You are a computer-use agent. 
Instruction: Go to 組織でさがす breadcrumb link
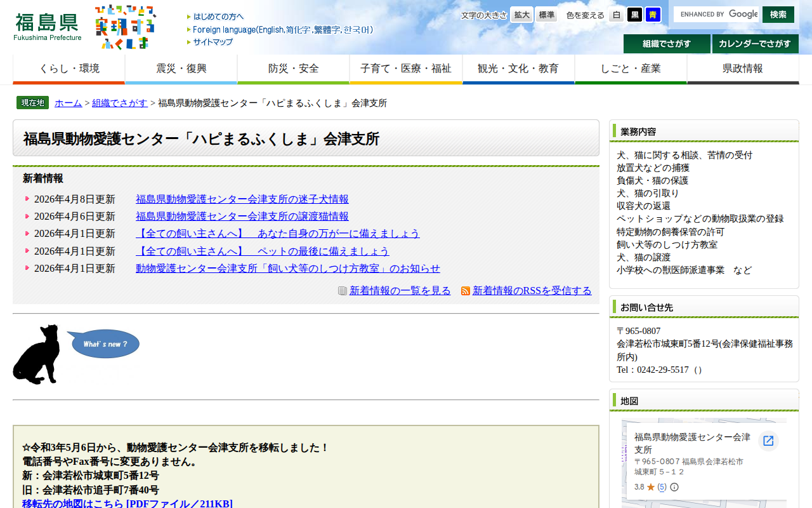click(120, 103)
